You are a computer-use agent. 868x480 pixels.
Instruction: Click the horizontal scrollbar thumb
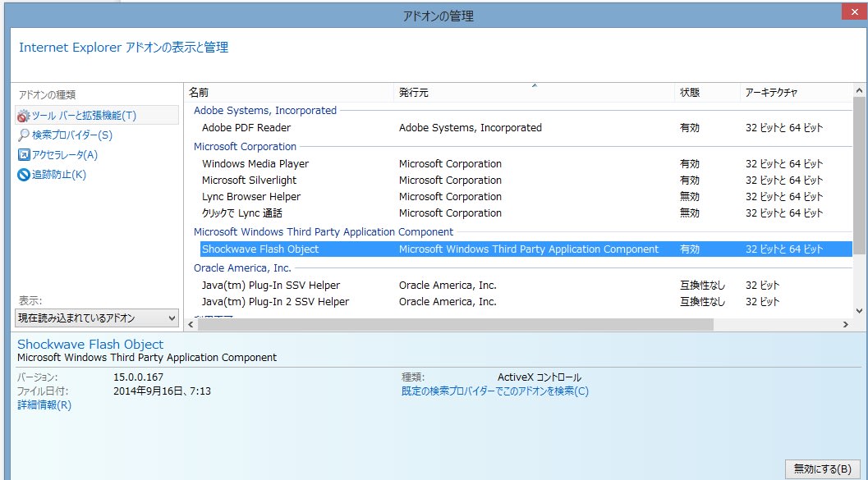(x=456, y=325)
